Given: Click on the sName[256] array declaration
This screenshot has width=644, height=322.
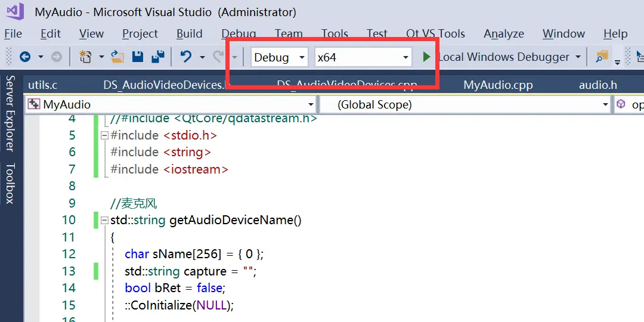Looking at the screenshot, I should click(x=187, y=254).
